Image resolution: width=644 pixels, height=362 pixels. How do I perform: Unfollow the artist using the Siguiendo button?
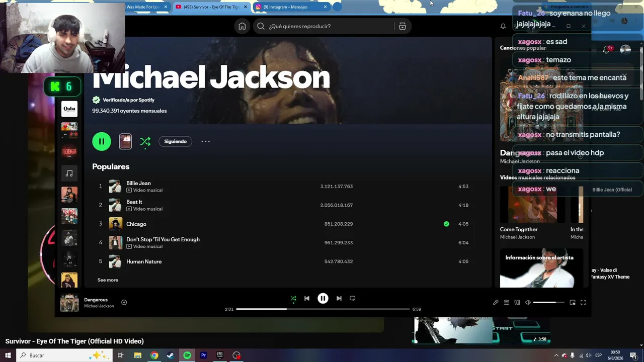tap(176, 141)
